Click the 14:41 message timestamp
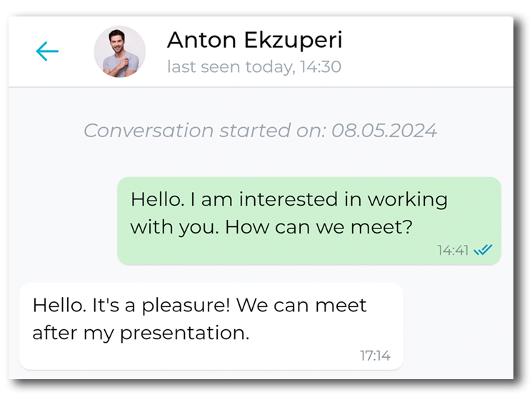The width and height of the screenshot is (532, 397). [x=453, y=250]
